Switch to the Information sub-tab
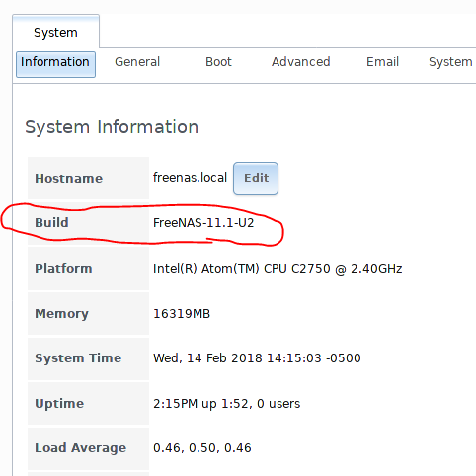The image size is (476, 476). [55, 64]
